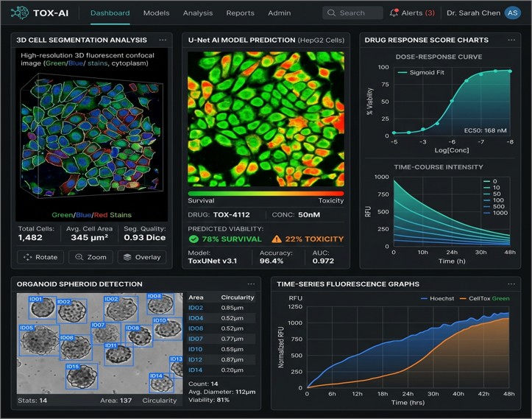The height and width of the screenshot is (419, 532).
Task: Select table row ID14
Action: click(221, 370)
